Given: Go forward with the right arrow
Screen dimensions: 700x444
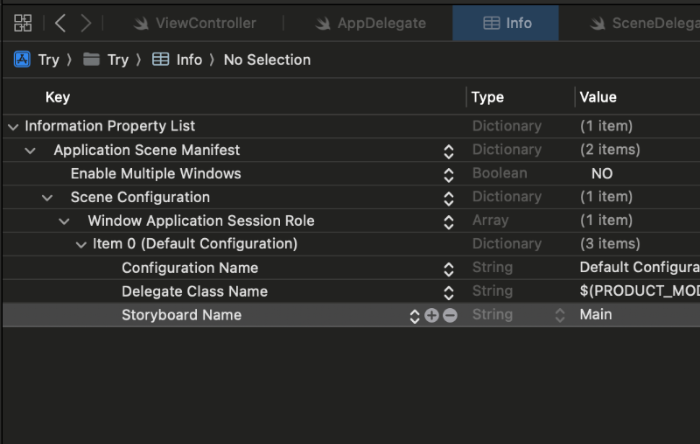Looking at the screenshot, I should [x=87, y=23].
